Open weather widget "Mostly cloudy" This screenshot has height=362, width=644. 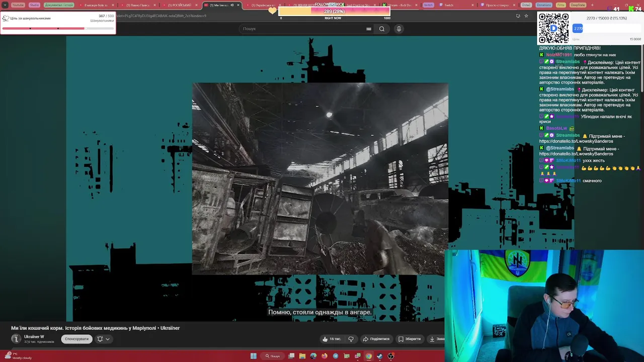pos(18,356)
